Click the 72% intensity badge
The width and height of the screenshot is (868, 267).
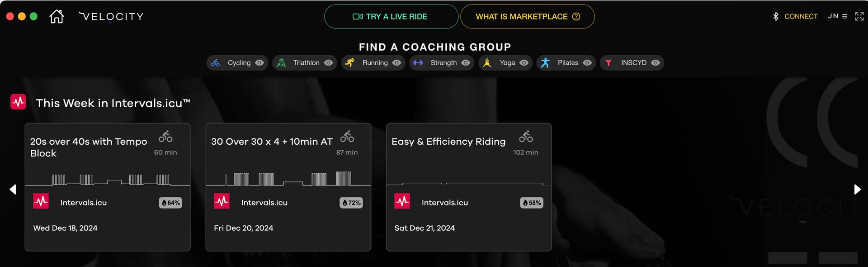pyautogui.click(x=351, y=203)
